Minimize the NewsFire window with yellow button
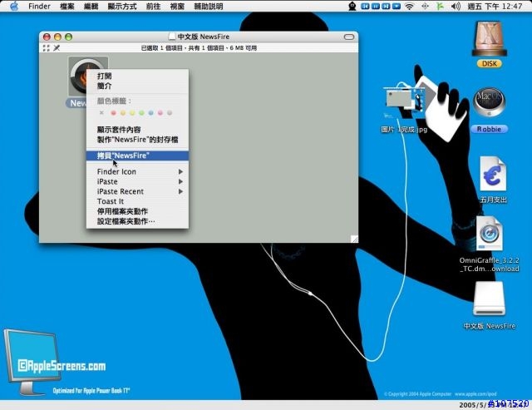Screen dimensions: 532x410 pyautogui.click(x=57, y=37)
